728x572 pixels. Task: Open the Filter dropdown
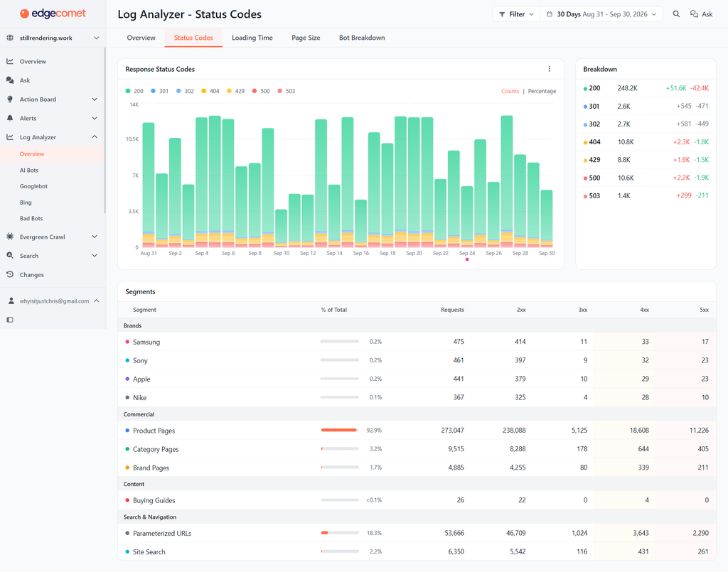pyautogui.click(x=516, y=14)
